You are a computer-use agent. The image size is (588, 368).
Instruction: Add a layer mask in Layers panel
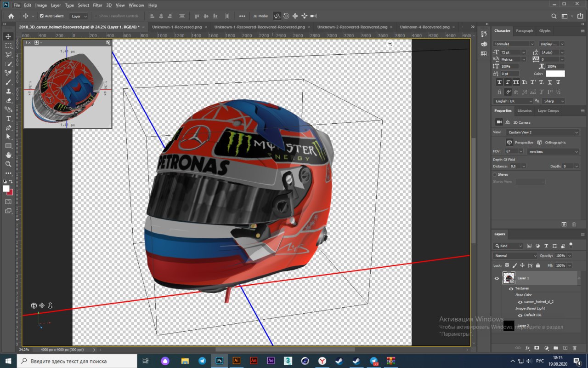point(537,348)
